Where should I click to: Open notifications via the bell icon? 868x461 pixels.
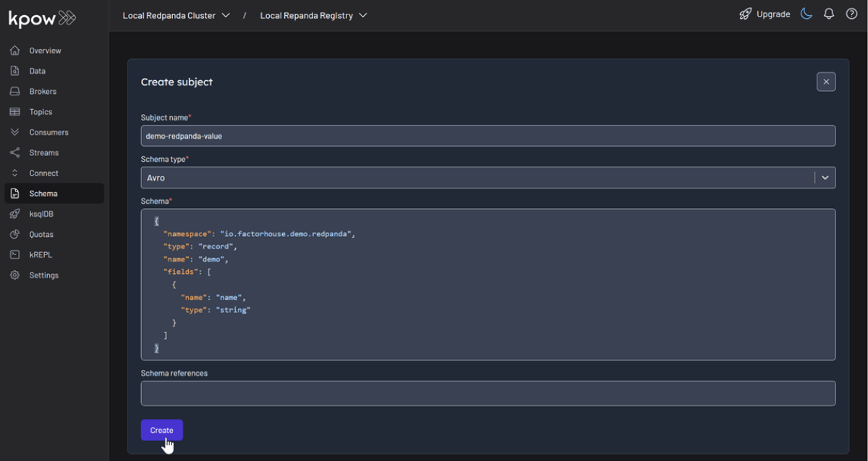point(829,14)
